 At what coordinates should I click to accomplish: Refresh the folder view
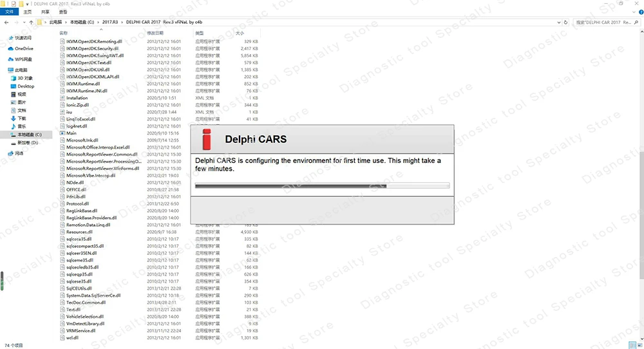click(x=565, y=22)
